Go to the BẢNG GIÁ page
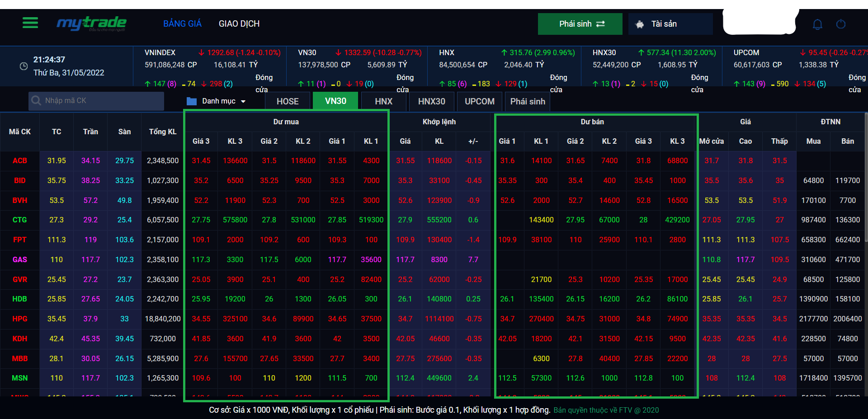 182,24
